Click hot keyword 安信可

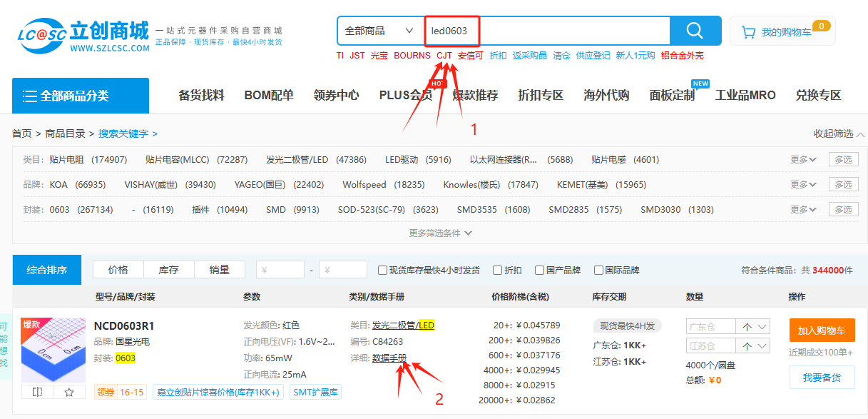(x=471, y=55)
